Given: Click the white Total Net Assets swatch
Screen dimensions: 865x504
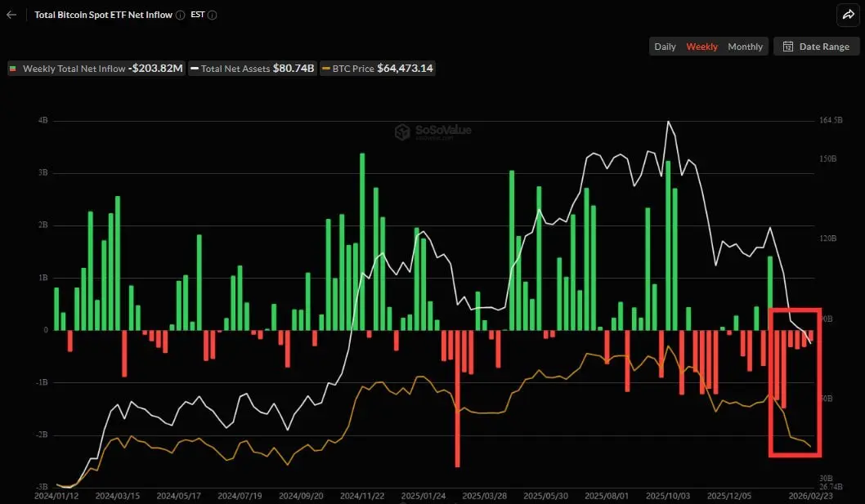Looking at the screenshot, I should 195,69.
